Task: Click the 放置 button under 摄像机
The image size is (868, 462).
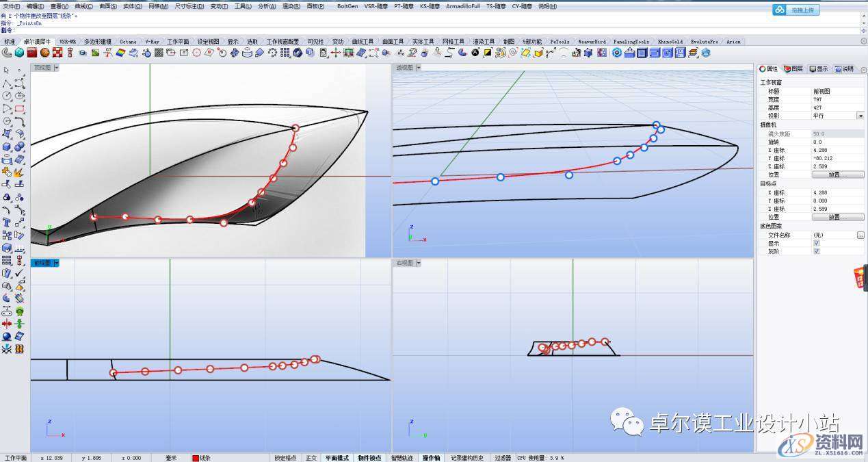Action: click(x=834, y=175)
